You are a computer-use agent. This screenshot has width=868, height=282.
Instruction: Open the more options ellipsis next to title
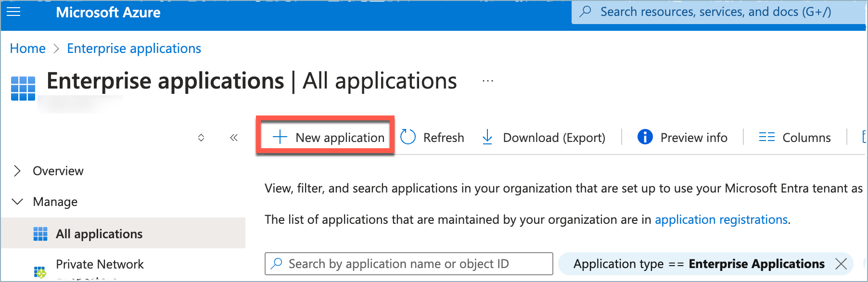coord(488,81)
